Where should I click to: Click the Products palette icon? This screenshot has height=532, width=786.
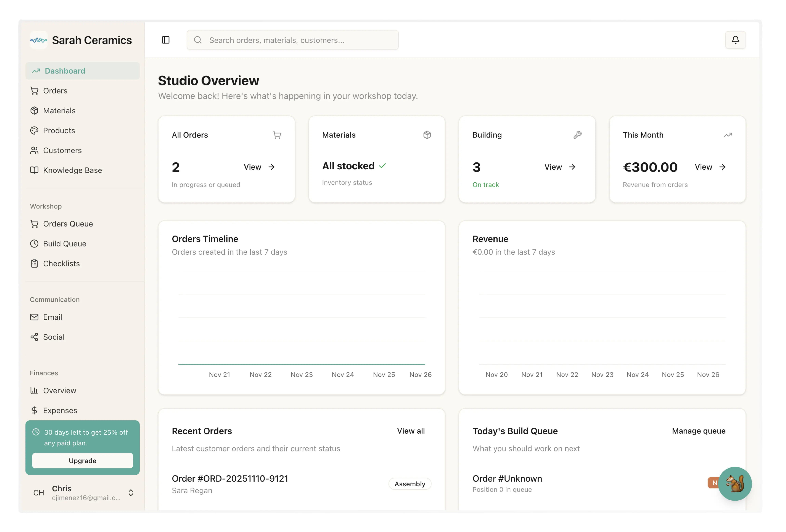click(x=34, y=130)
